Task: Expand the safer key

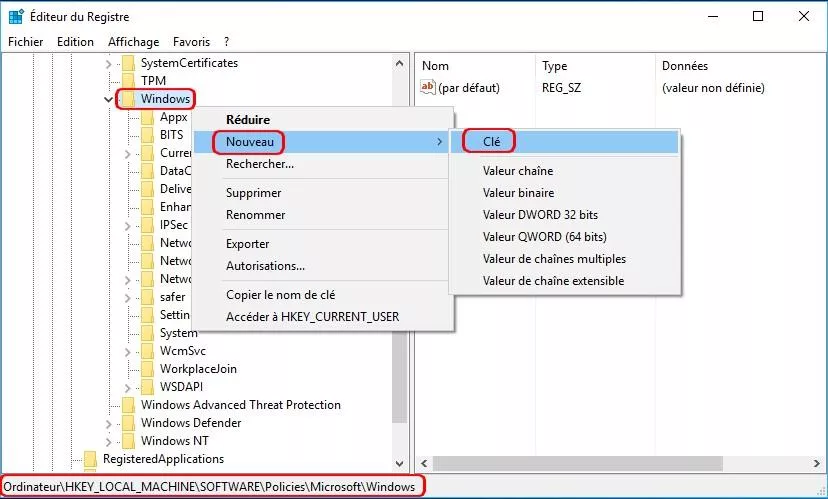Action: click(x=128, y=298)
